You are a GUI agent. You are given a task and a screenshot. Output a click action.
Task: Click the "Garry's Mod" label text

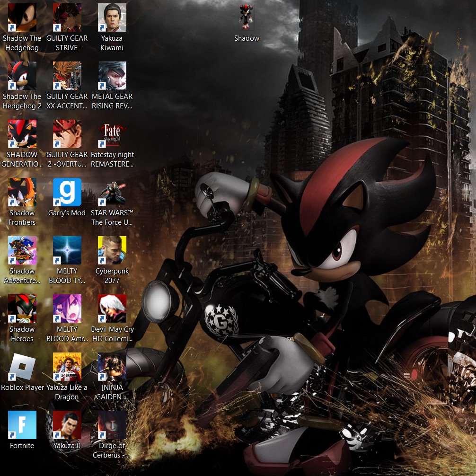coord(67,213)
